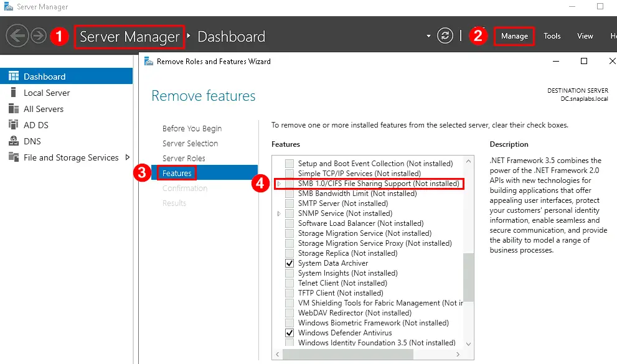The height and width of the screenshot is (364, 617).
Task: Select the System Data Archiver feature text
Action: click(333, 263)
